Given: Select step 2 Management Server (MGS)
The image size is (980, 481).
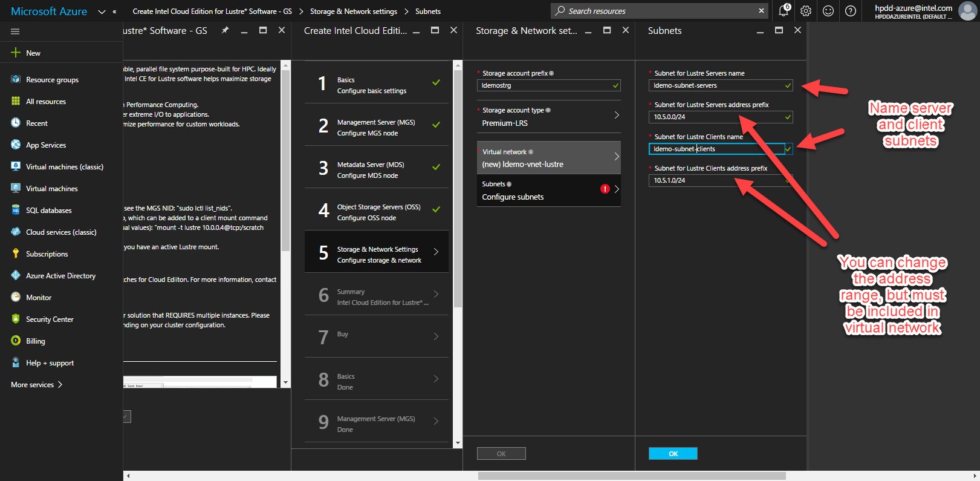Looking at the screenshot, I should coord(377,125).
